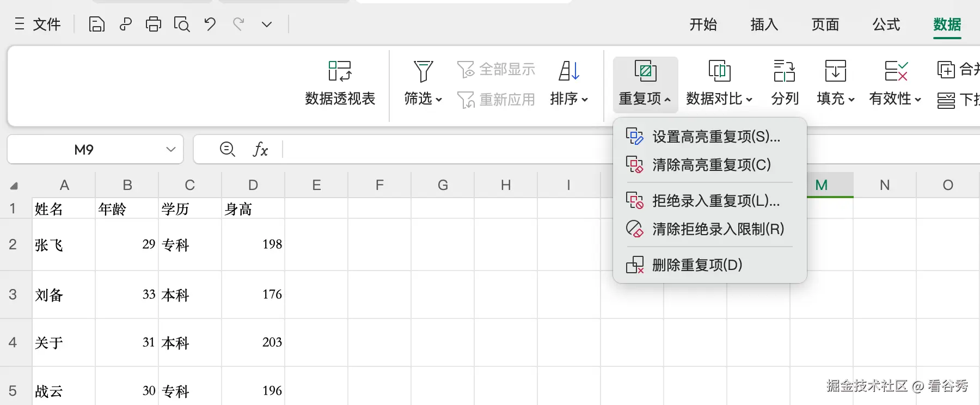Click cell with age 29
Screen dimensions: 980x405
pyautogui.click(x=127, y=244)
